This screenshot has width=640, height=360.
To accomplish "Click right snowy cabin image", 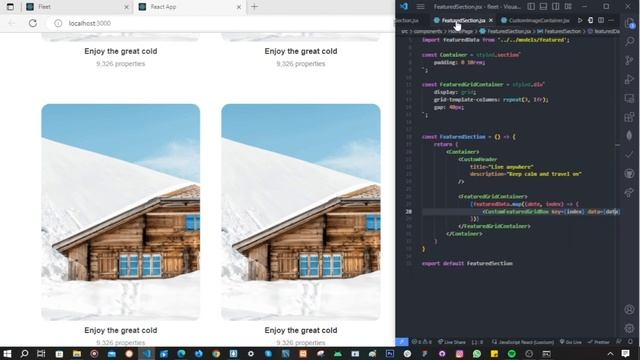I will tap(301, 212).
